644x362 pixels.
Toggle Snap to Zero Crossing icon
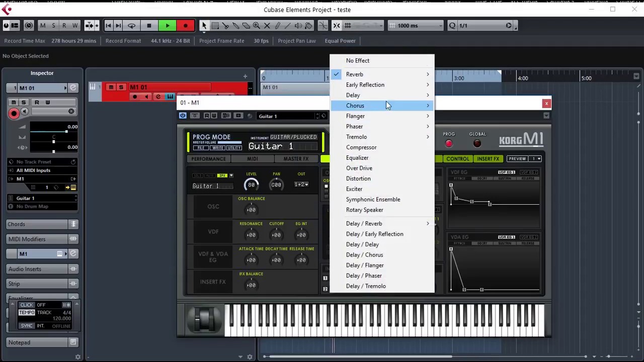click(323, 26)
